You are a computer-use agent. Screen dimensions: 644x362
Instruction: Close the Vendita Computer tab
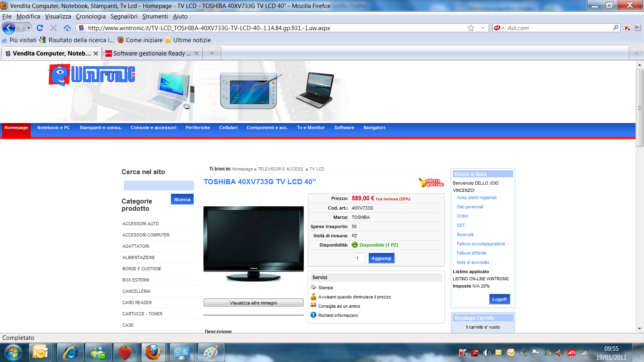tap(96, 53)
